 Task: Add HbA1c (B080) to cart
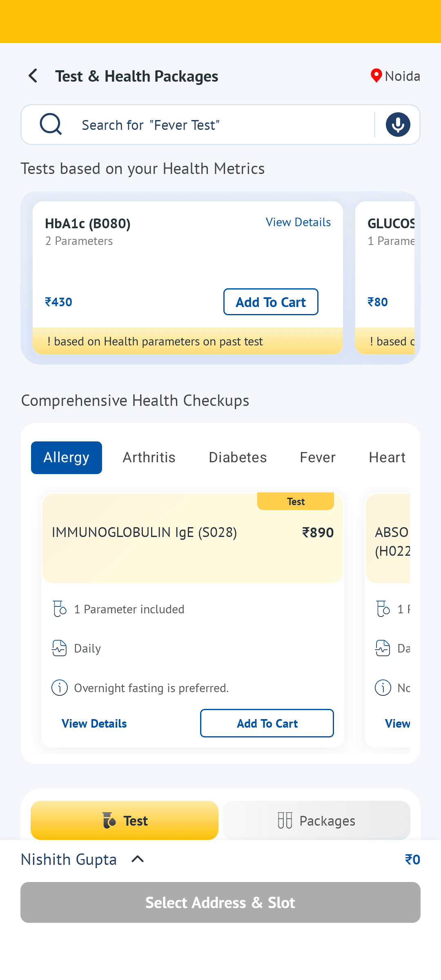271,302
